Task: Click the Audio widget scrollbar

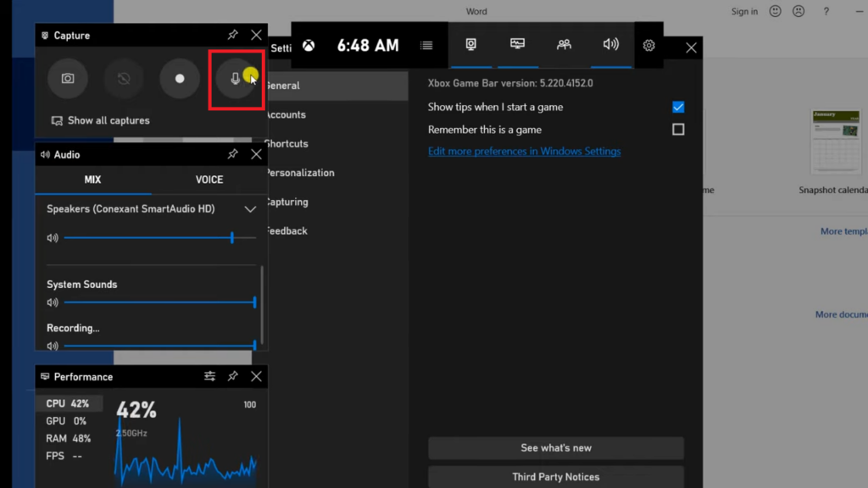Action: 262,305
